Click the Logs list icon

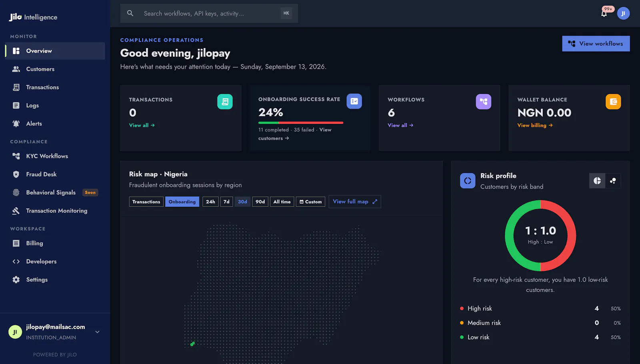coord(16,105)
